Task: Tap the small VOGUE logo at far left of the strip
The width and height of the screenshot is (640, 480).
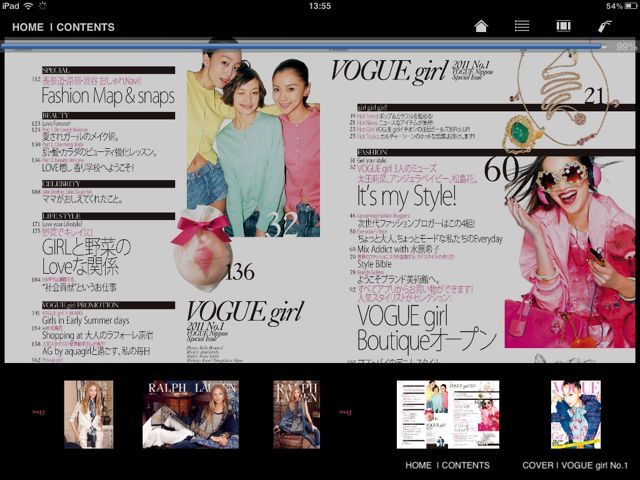Action: (x=39, y=412)
